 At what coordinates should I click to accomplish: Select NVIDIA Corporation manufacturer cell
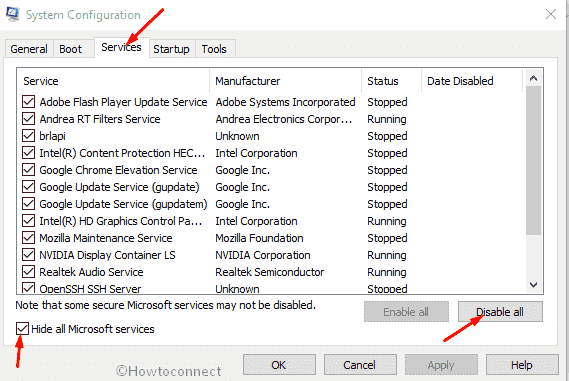tap(263, 255)
